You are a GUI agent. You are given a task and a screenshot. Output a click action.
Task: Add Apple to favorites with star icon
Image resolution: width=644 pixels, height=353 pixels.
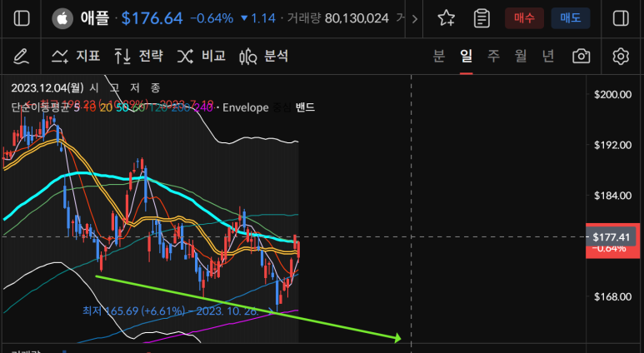click(x=446, y=18)
